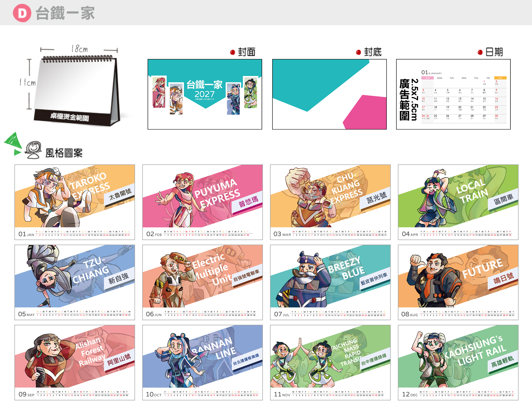Click the red dot beside 封底
The image size is (532, 412).
point(358,52)
